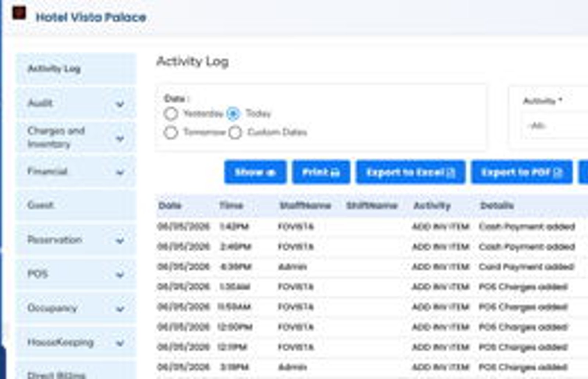Click the Hotel Vista Palace logo icon

[19, 13]
